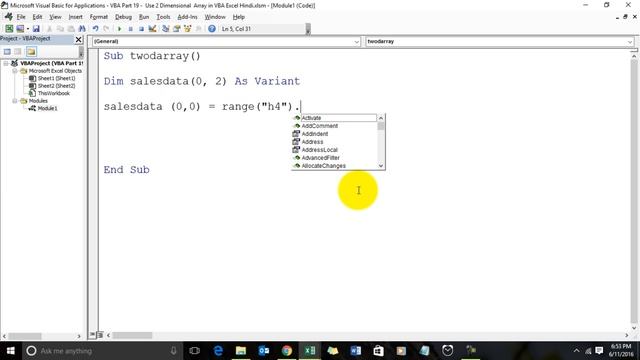Toggle Design Mode icon

(152, 29)
